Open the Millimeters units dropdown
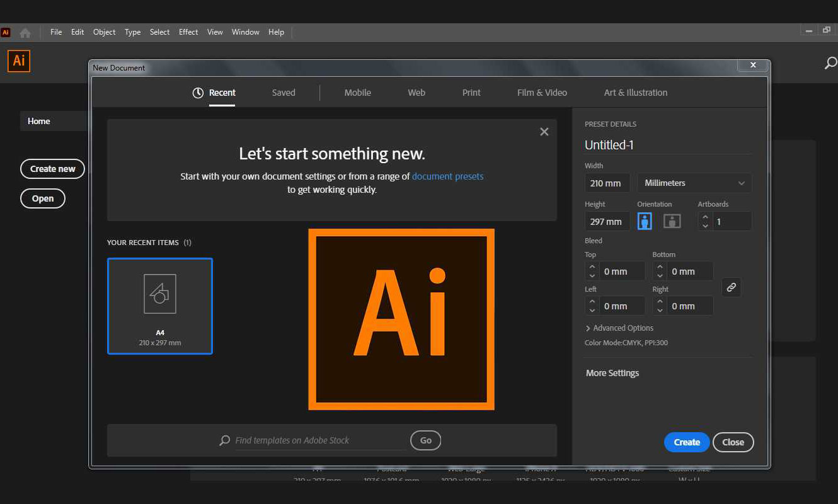The image size is (838, 504). pos(694,183)
